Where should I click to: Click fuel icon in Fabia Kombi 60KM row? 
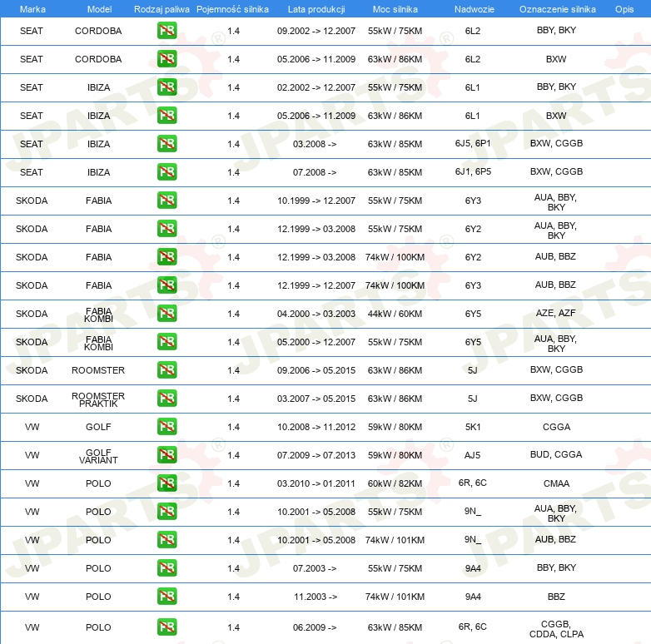[166, 314]
